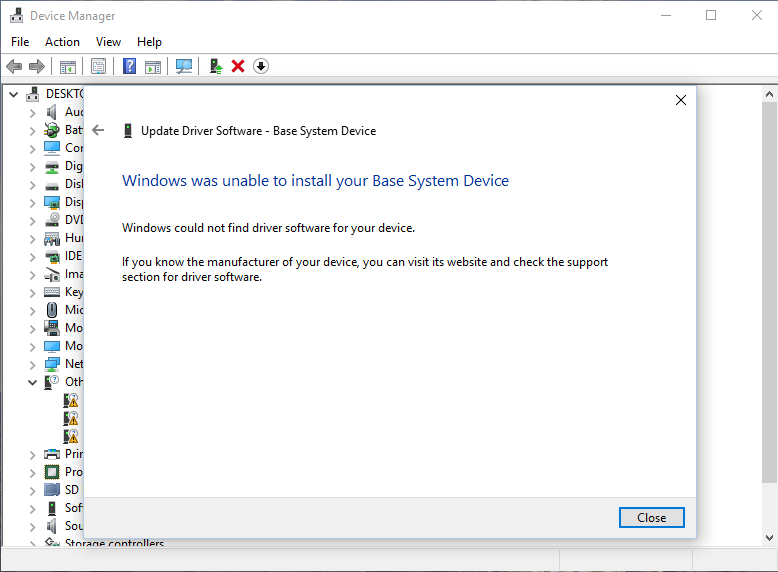Expand the Computer category chevron

coord(33,149)
